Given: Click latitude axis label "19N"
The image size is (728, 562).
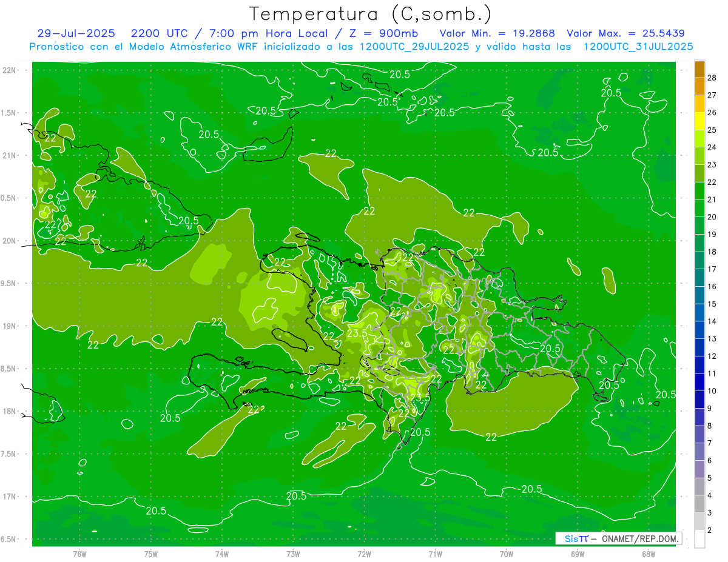Looking at the screenshot, I should [10, 326].
